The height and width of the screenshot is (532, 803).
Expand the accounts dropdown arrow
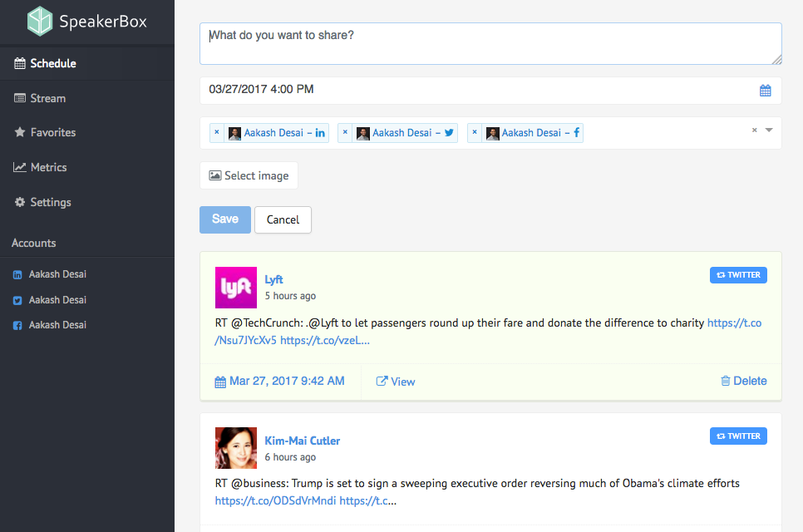click(769, 130)
